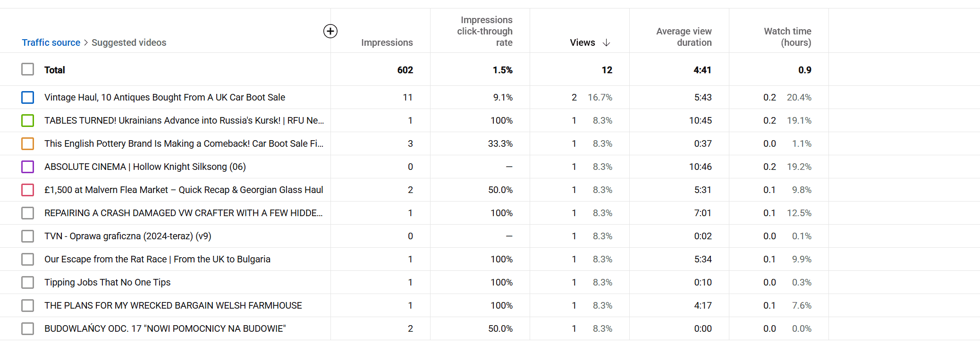Click the Views sort descending arrow

click(607, 43)
